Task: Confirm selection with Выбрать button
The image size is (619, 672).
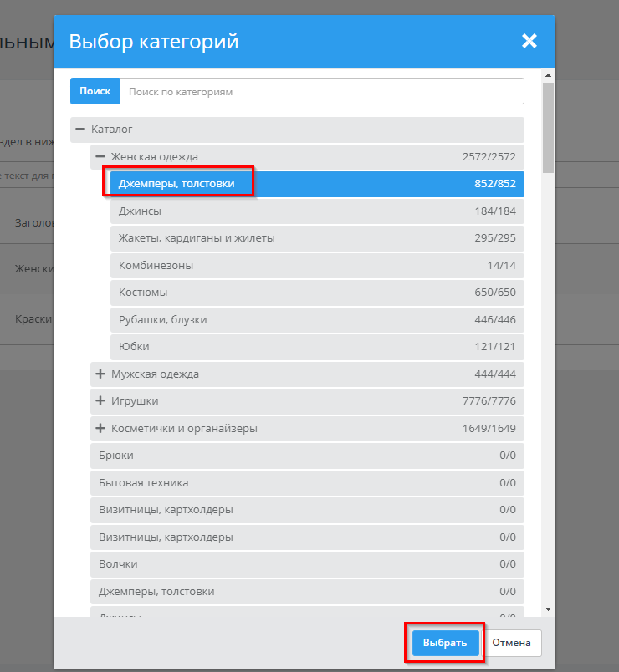Action: 445,643
